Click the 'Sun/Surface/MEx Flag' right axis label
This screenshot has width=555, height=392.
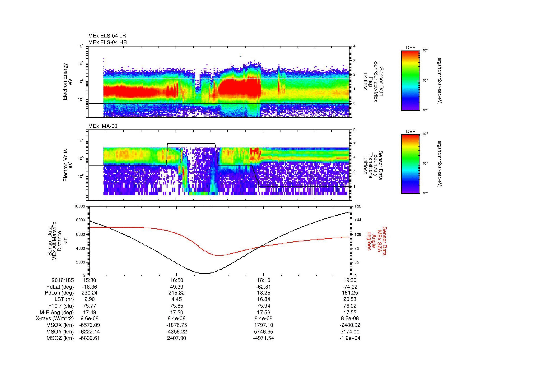[373, 82]
